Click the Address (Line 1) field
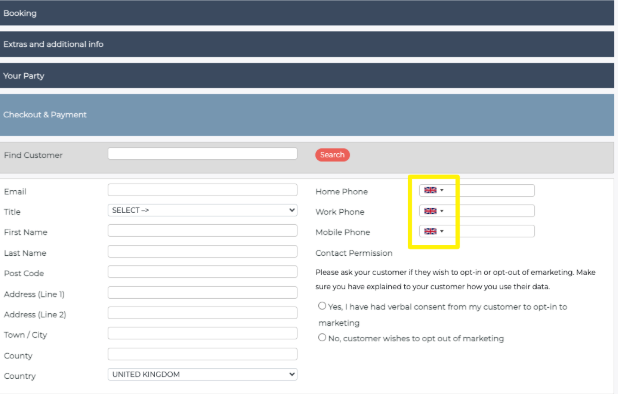Image resolution: width=618 pixels, height=394 pixels. 203,292
